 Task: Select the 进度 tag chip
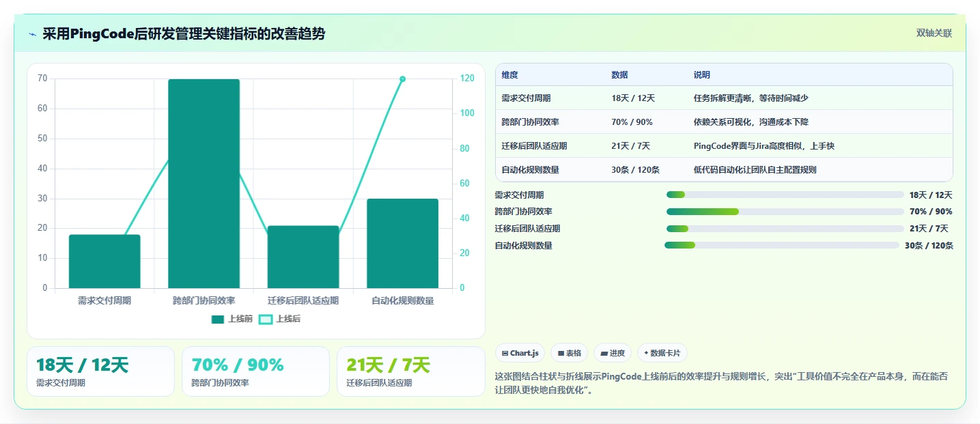[x=613, y=353]
